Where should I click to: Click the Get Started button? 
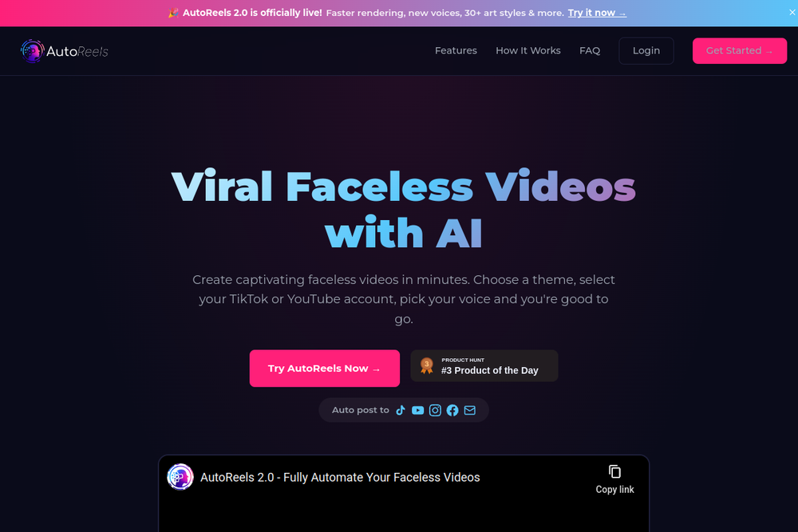click(x=740, y=50)
